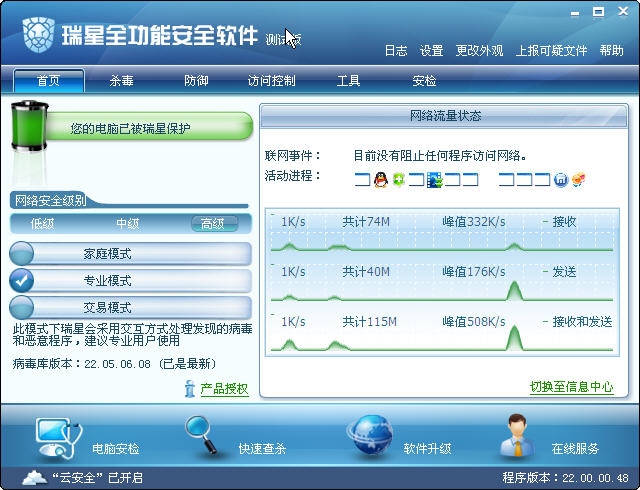Click the film strip download process icon

click(x=435, y=180)
